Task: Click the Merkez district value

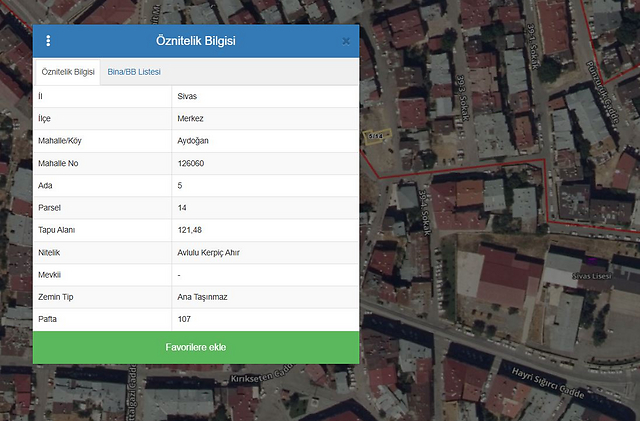Action: [x=190, y=118]
